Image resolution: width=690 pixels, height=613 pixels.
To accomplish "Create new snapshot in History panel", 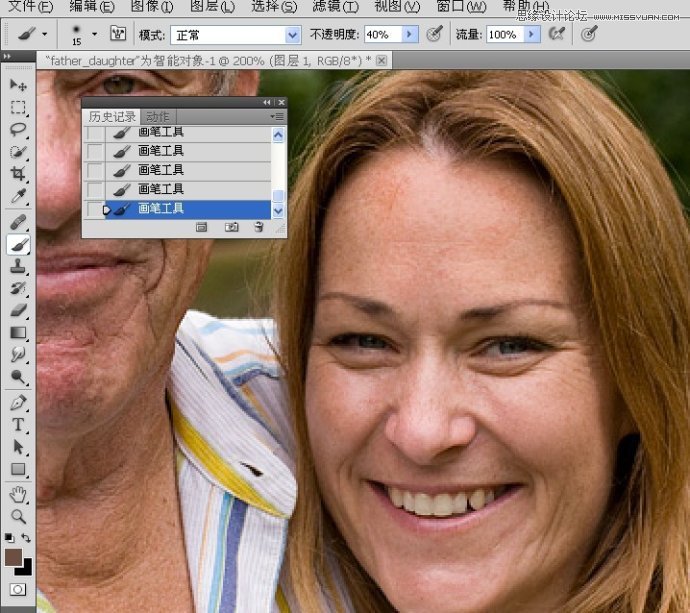I will point(231,227).
